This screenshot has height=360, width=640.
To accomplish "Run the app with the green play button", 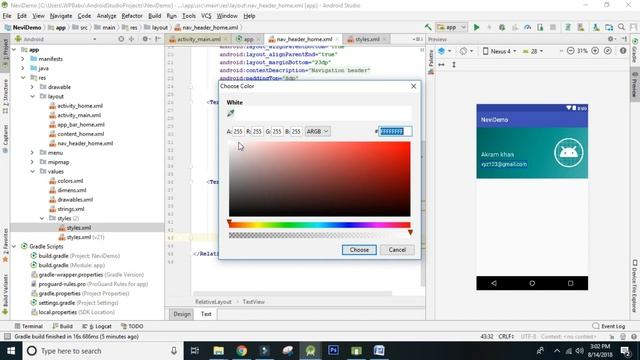I will [476, 27].
